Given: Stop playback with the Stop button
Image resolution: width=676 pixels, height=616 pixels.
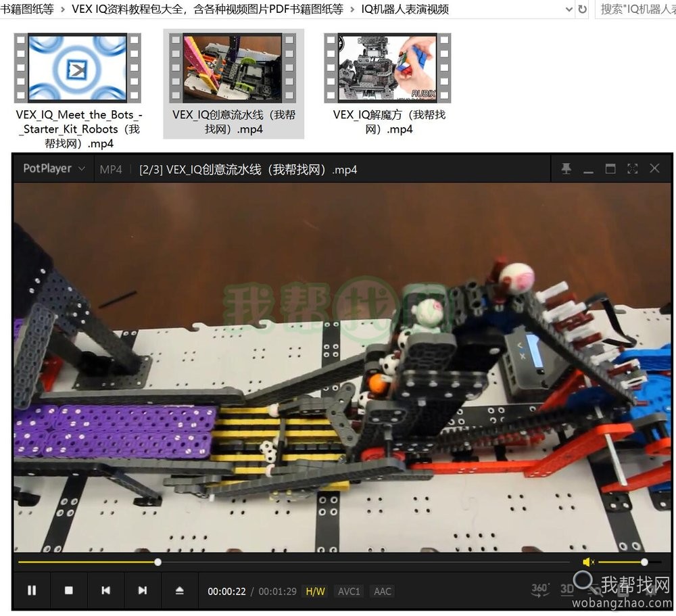Looking at the screenshot, I should 68,590.
